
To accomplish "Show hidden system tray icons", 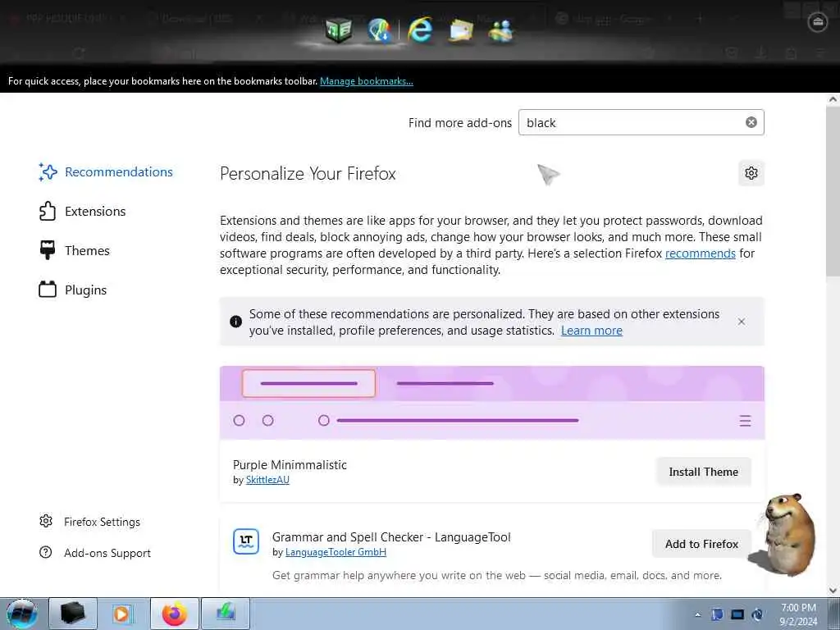I will coord(697,614).
